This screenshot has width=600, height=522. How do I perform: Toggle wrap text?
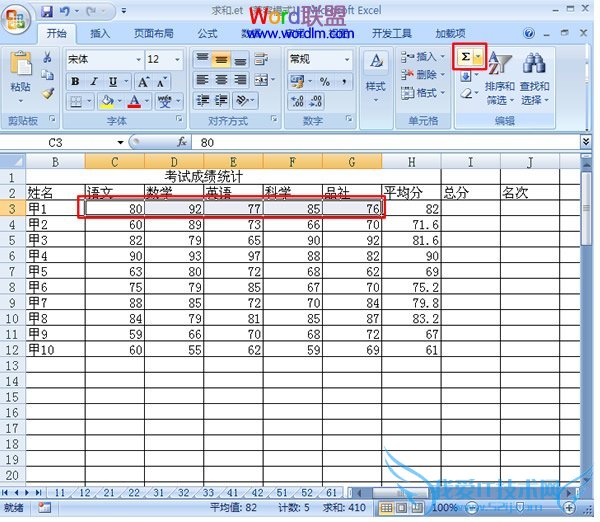point(261,59)
